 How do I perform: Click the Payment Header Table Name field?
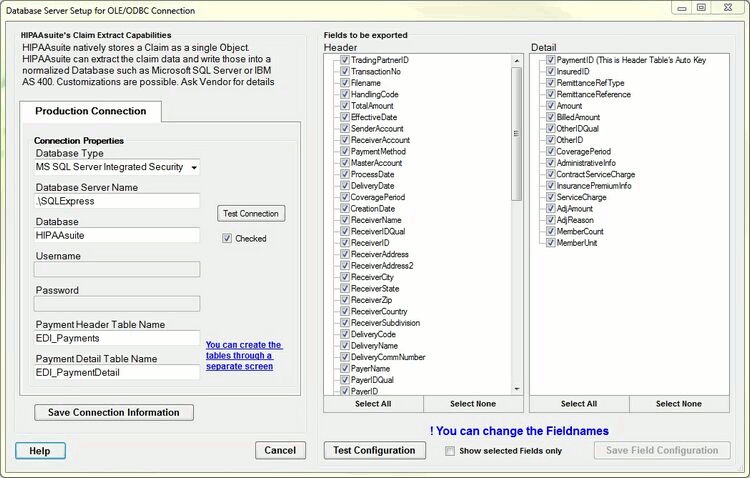[117, 338]
